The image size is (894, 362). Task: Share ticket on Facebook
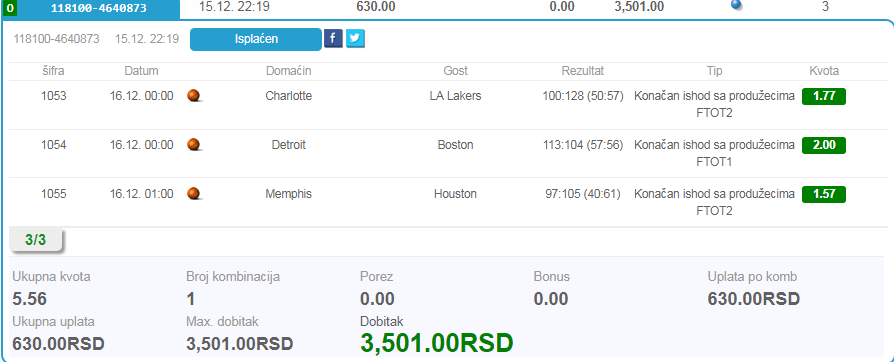point(334,39)
